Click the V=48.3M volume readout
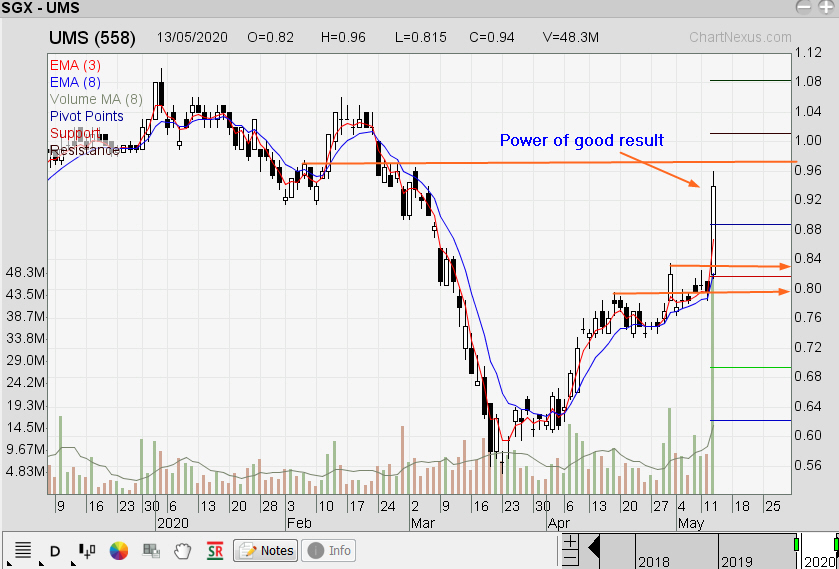The height and width of the screenshot is (569, 839). tap(570, 37)
